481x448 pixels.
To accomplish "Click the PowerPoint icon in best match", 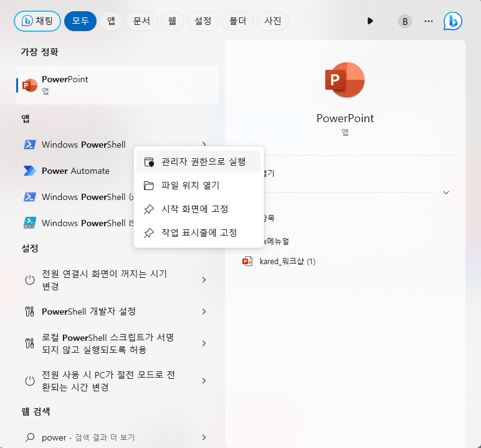I will (x=30, y=85).
